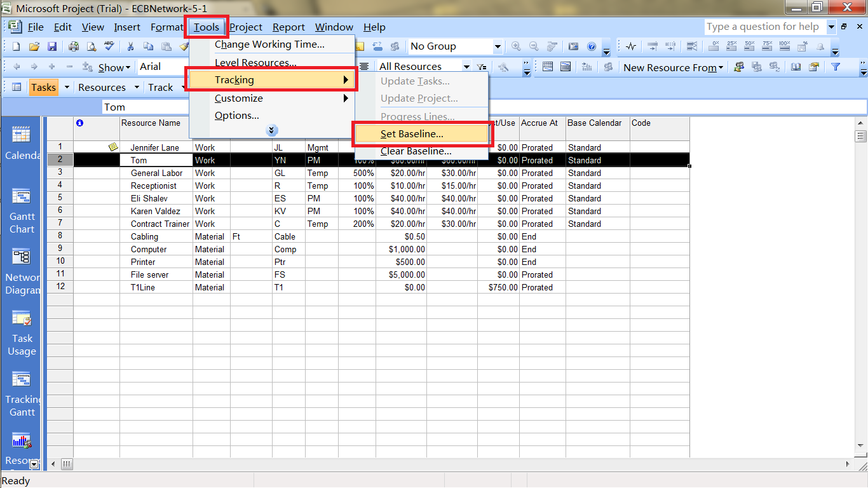Select the Jennifer Lane resource cell

pyautogui.click(x=156, y=147)
